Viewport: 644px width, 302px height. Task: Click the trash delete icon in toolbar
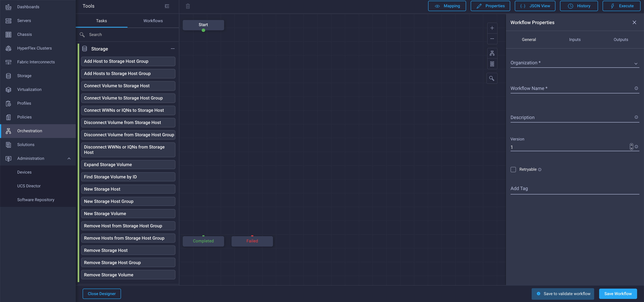188,6
